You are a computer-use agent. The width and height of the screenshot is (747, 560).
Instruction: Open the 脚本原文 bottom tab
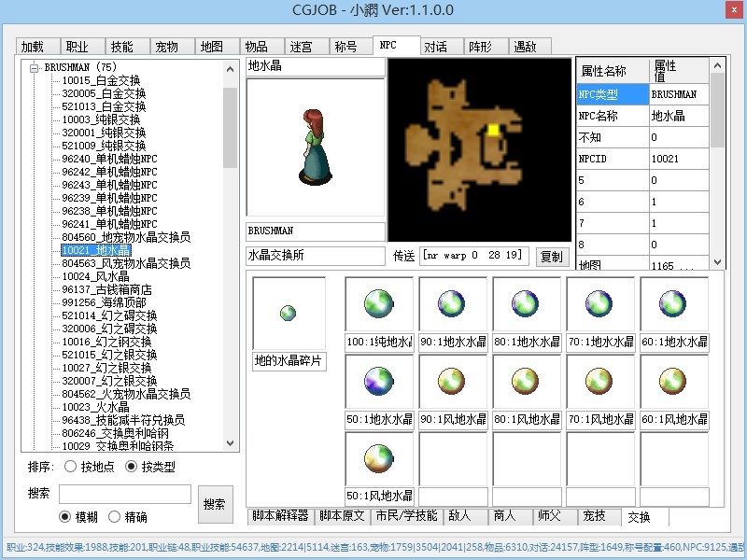point(343,516)
